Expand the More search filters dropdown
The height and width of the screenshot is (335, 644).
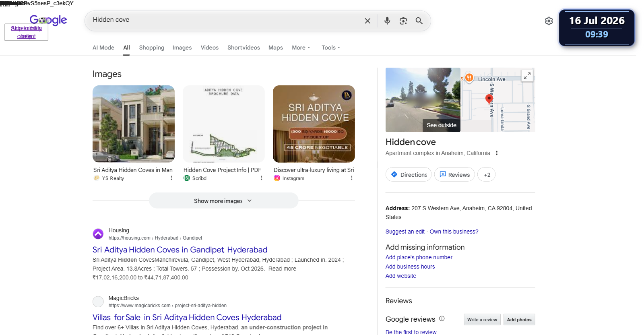click(301, 48)
